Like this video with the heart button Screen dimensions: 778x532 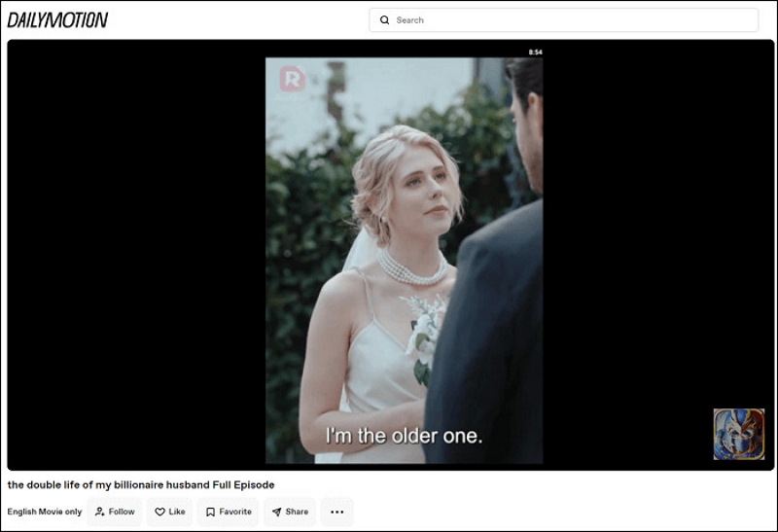click(169, 512)
